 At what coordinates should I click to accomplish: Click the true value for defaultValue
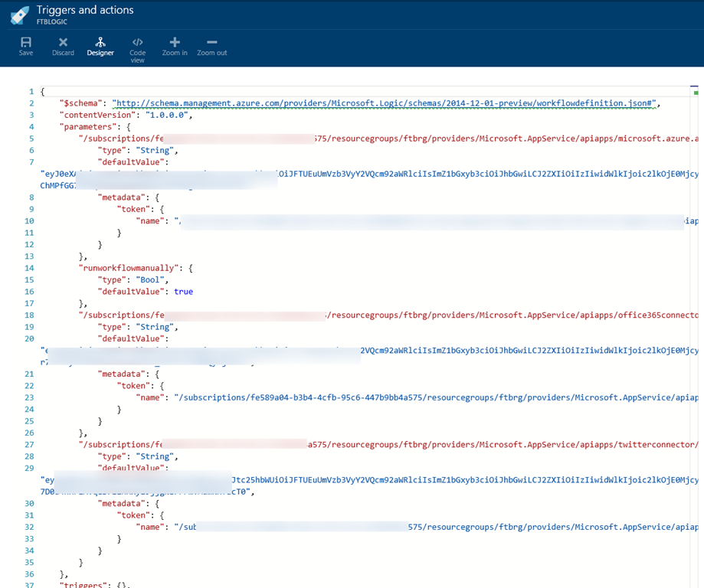pos(183,292)
